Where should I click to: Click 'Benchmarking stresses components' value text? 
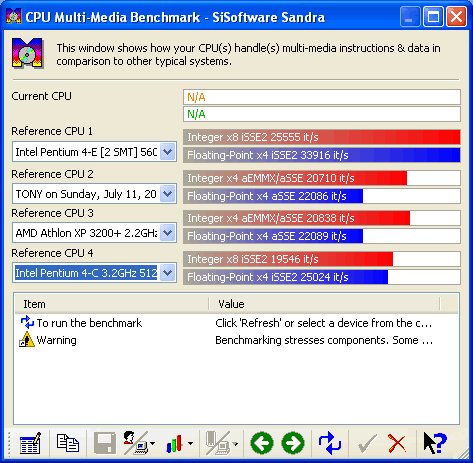pos(324,340)
